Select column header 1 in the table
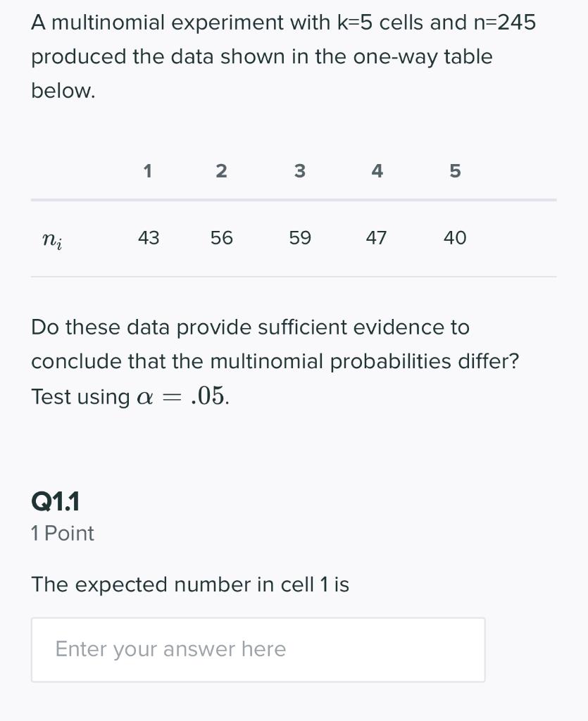588x721 pixels. pos(148,171)
